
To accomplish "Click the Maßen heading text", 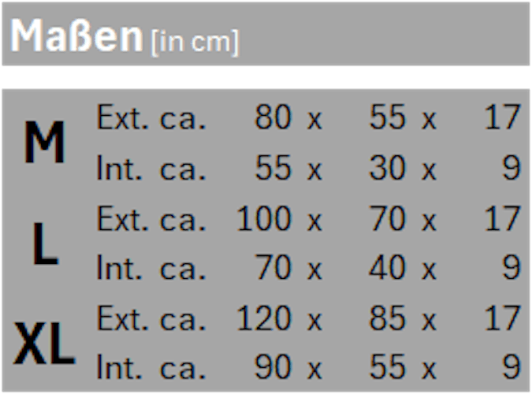I will coord(76,36).
